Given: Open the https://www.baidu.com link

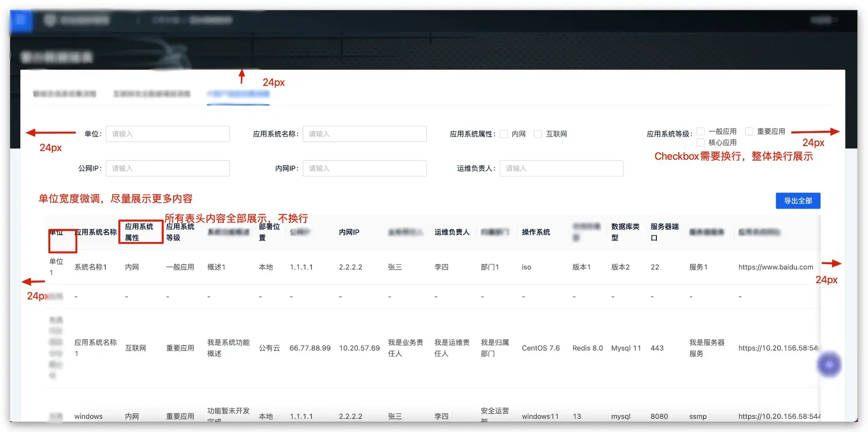Looking at the screenshot, I should 776,267.
